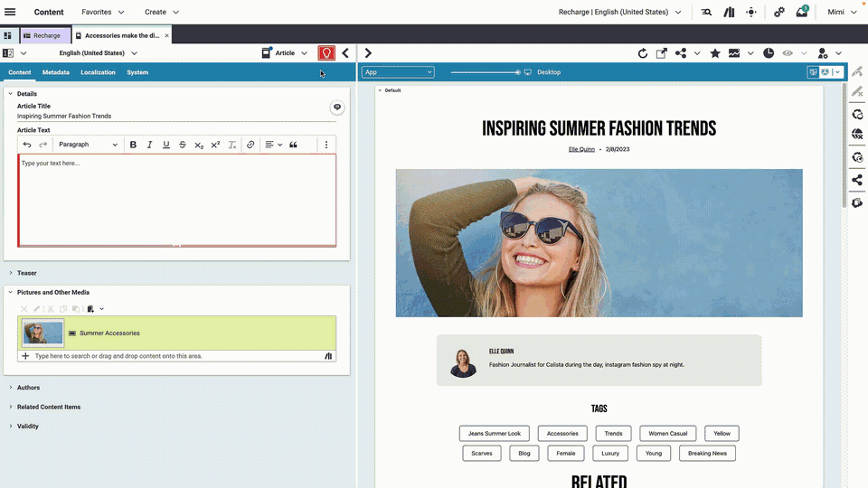Expand the Authors section
The image size is (868, 488).
pos(11,388)
